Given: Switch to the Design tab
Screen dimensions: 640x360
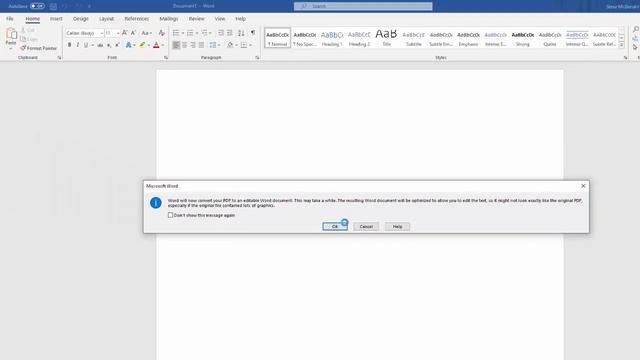Looking at the screenshot, I should pos(80,19).
